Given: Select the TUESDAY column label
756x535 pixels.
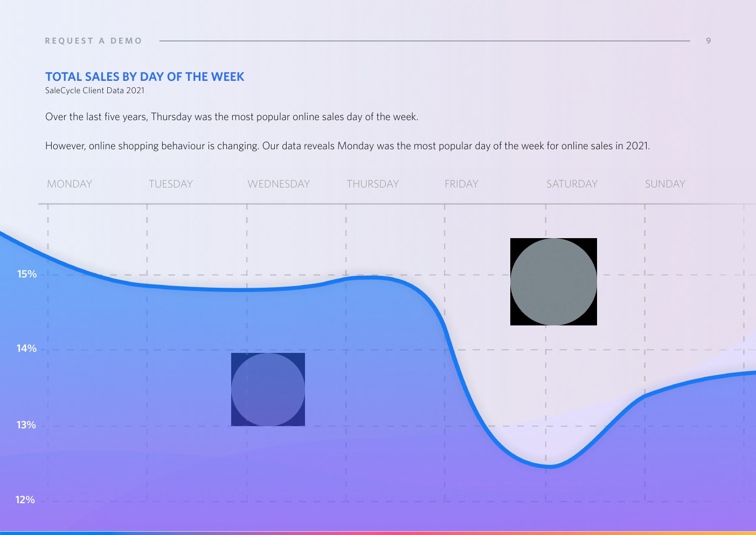Looking at the screenshot, I should (170, 184).
